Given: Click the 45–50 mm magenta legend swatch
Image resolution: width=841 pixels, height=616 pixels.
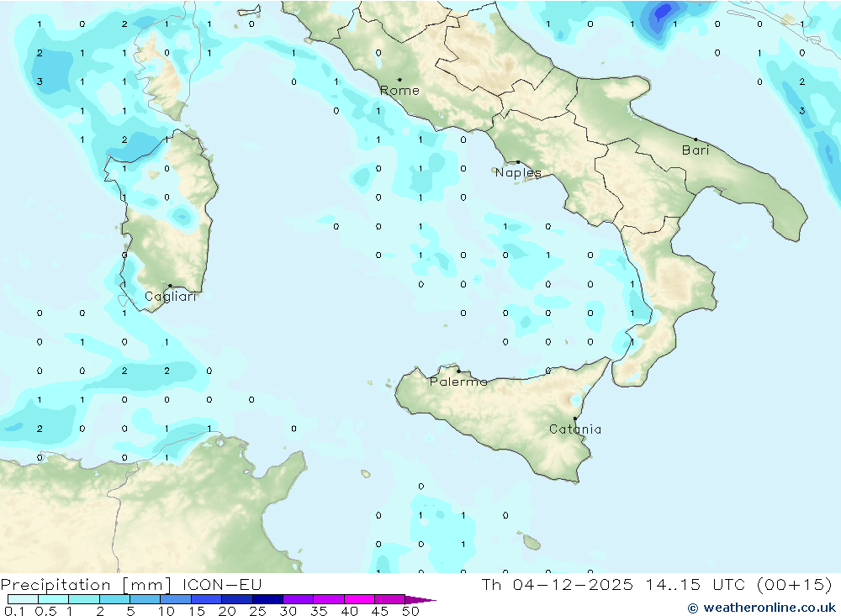Looking at the screenshot, I should (x=389, y=600).
